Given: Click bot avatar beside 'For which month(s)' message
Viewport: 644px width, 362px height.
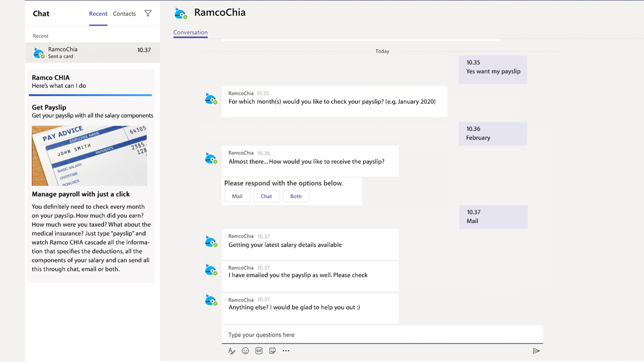Looking at the screenshot, I should 211,99.
